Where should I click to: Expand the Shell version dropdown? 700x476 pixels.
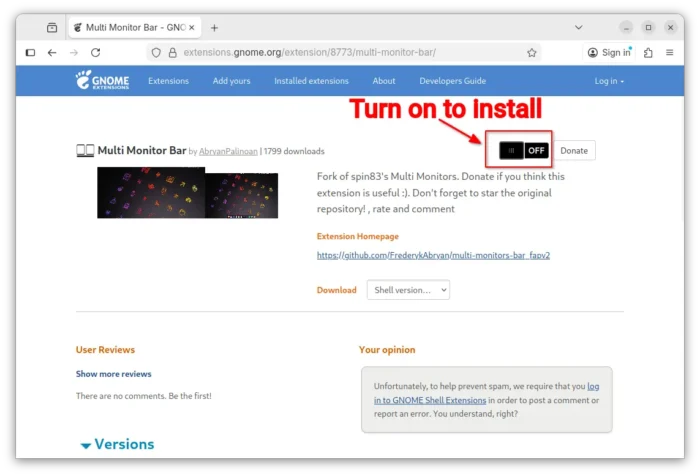tap(408, 290)
